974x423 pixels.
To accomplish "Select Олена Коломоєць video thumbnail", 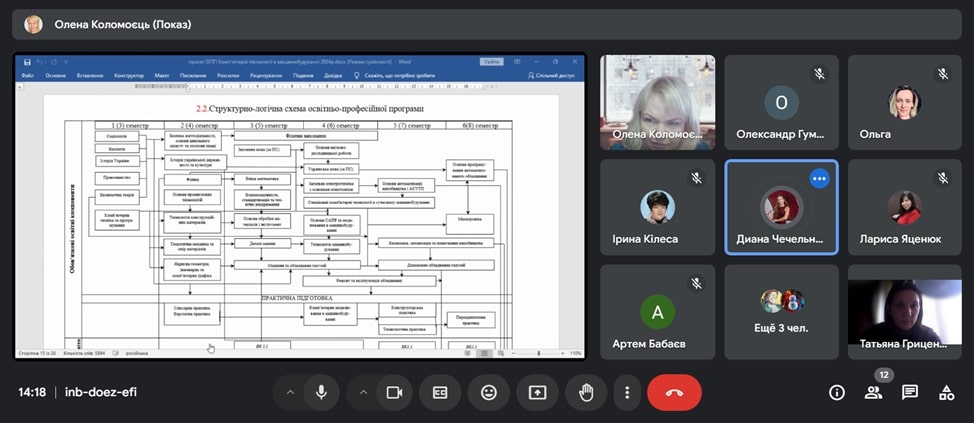I will pos(657,102).
